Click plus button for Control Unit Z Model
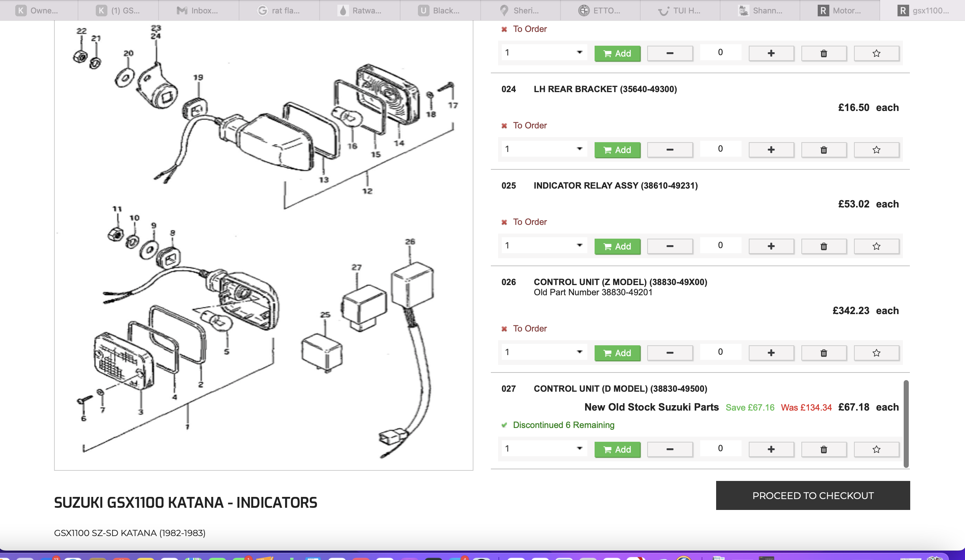This screenshot has height=560, width=965. pos(771,353)
